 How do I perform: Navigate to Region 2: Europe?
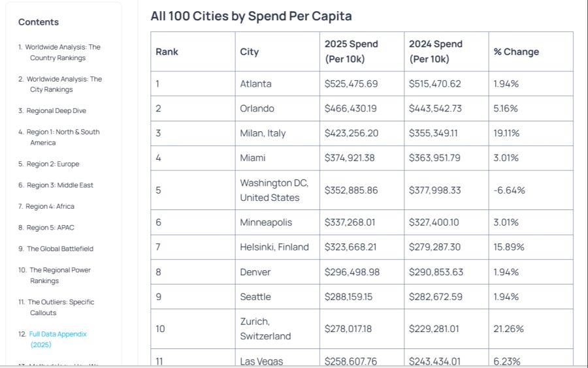pos(53,164)
